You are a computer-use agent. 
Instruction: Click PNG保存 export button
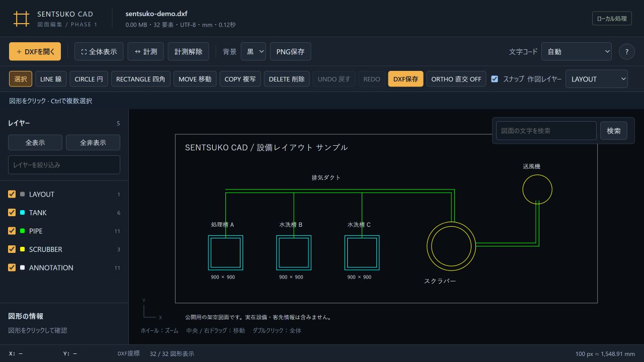[x=291, y=51]
